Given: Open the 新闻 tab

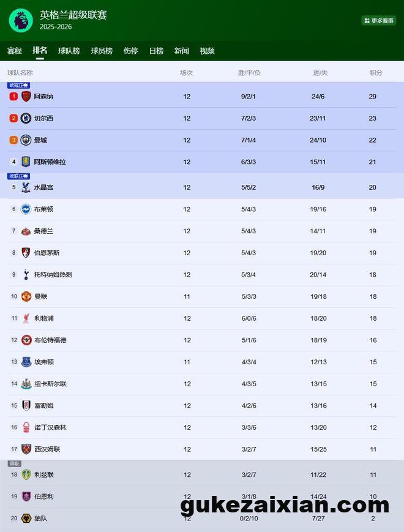Looking at the screenshot, I should click(181, 51).
